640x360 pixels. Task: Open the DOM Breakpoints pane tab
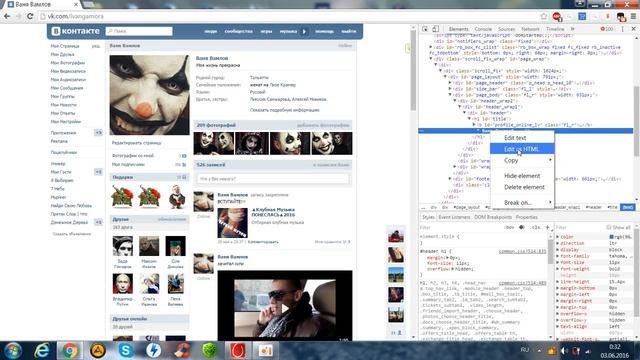[x=493, y=217]
